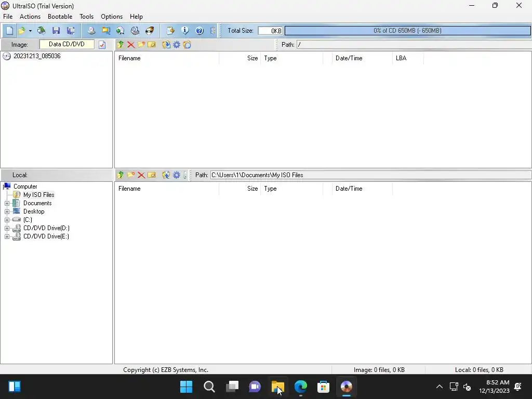Open the File menu
Viewport: 532px width, 399px height.
pyautogui.click(x=8, y=17)
